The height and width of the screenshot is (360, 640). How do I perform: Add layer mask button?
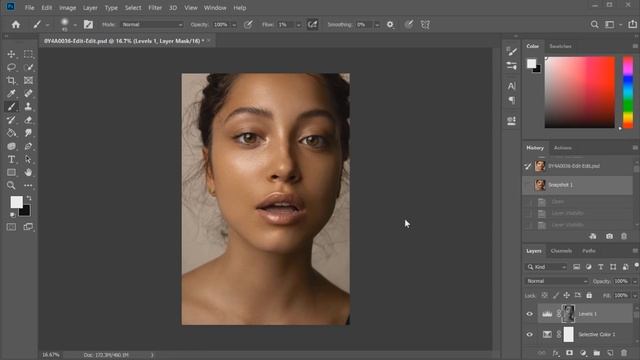[569, 353]
